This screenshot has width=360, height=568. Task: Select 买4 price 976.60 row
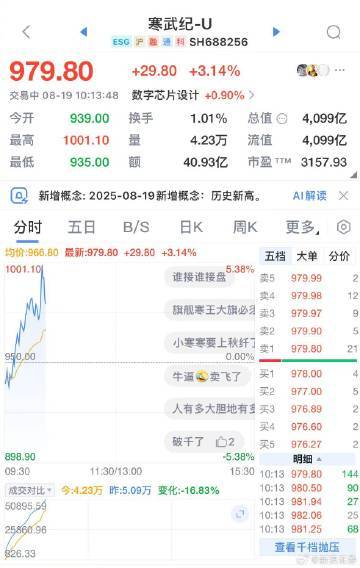click(309, 427)
